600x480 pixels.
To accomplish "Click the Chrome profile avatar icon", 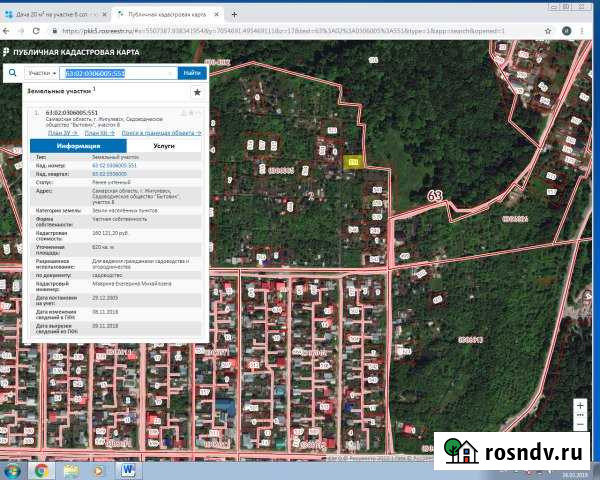I will (x=576, y=31).
